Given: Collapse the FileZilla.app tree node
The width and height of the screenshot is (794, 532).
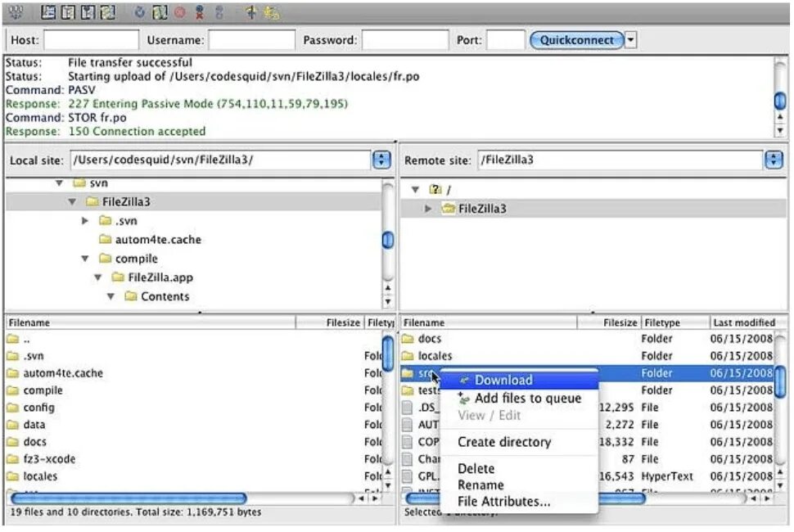Looking at the screenshot, I should click(98, 277).
